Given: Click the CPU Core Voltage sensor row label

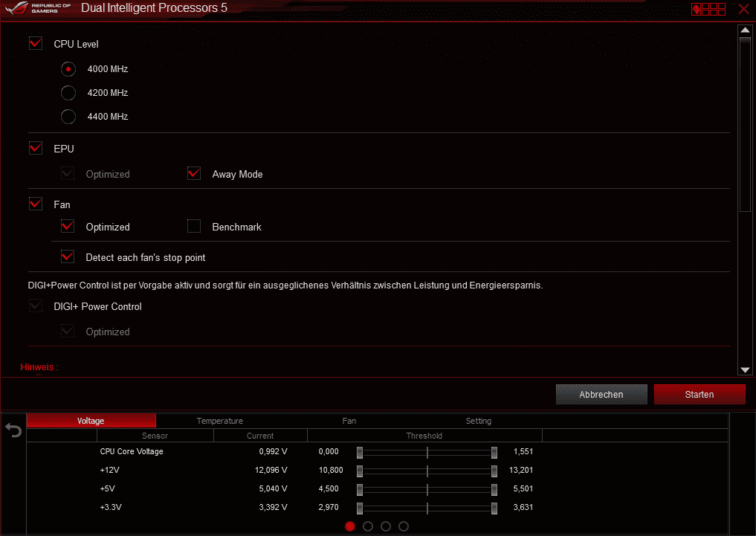Looking at the screenshot, I should (x=132, y=451).
